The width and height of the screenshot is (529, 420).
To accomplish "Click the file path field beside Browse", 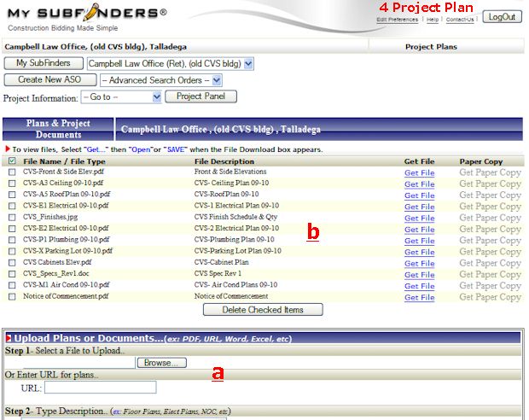I will click(x=79, y=363).
